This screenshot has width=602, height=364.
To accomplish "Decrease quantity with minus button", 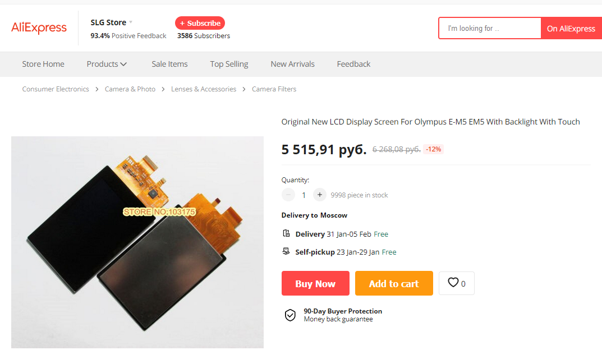I will point(288,195).
